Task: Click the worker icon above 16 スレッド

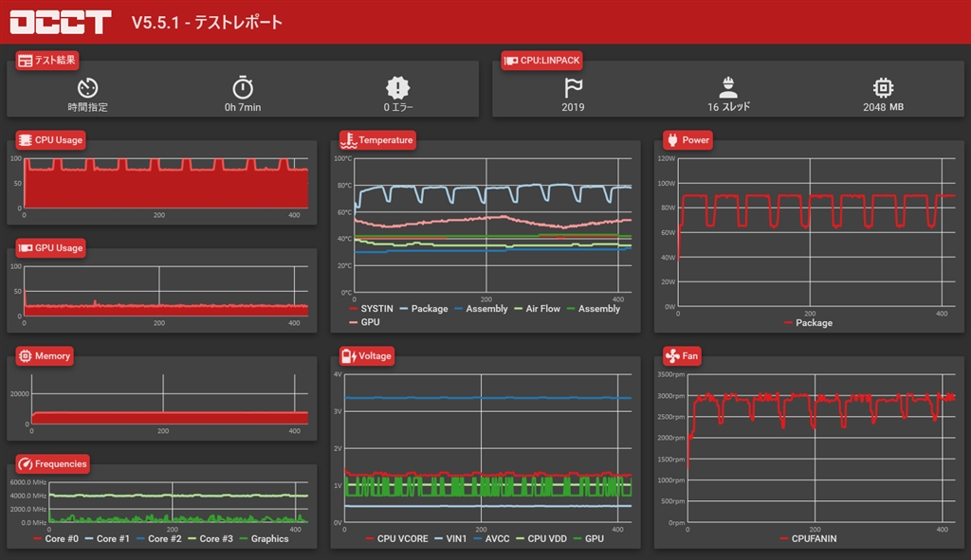Action: [x=728, y=88]
